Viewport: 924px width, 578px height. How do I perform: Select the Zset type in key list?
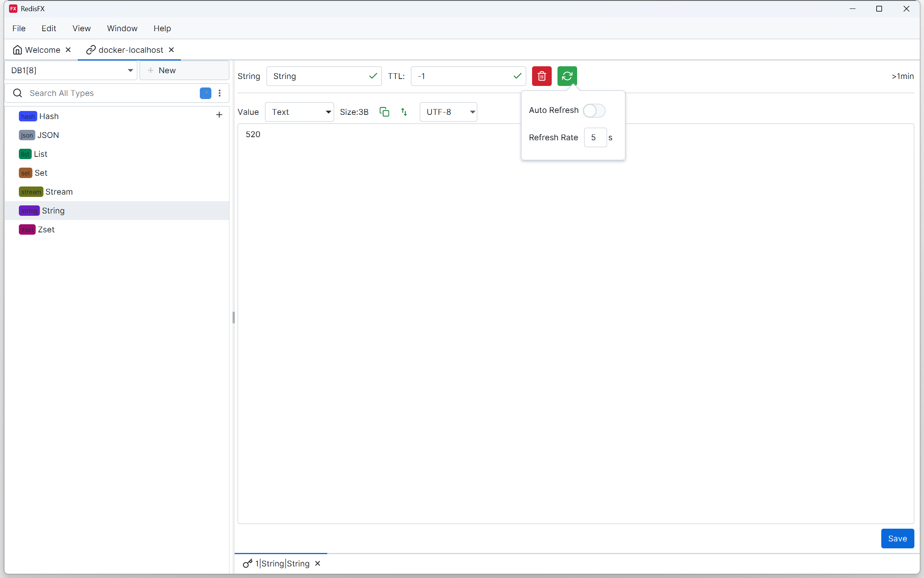coord(46,230)
